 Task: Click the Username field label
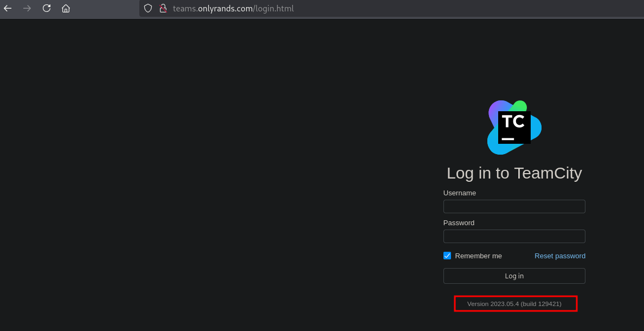pyautogui.click(x=459, y=193)
